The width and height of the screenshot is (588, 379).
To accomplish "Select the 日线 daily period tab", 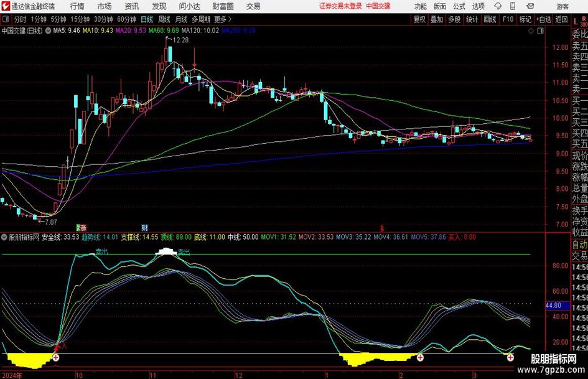I will click(x=147, y=19).
